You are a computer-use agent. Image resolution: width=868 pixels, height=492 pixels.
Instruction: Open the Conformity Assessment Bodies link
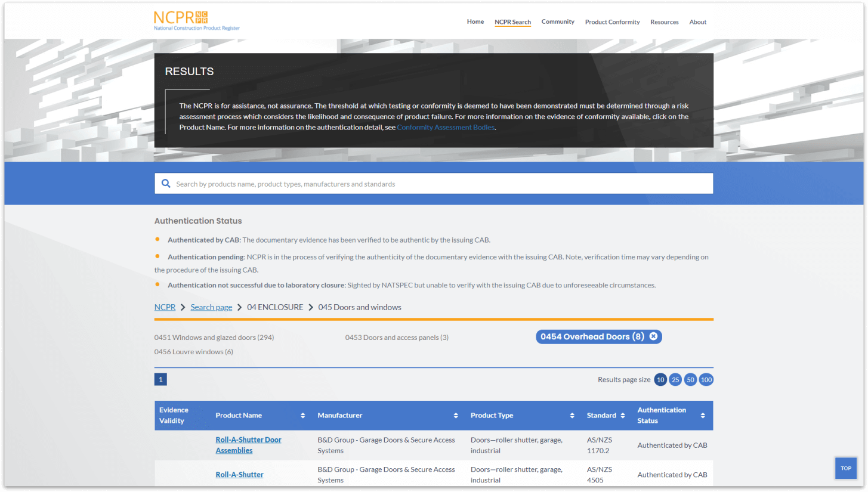tap(446, 127)
